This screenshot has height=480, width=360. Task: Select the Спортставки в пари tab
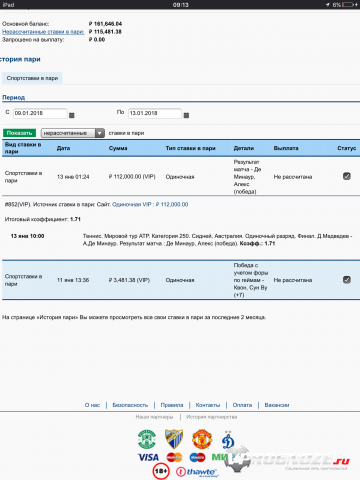pyautogui.click(x=32, y=78)
